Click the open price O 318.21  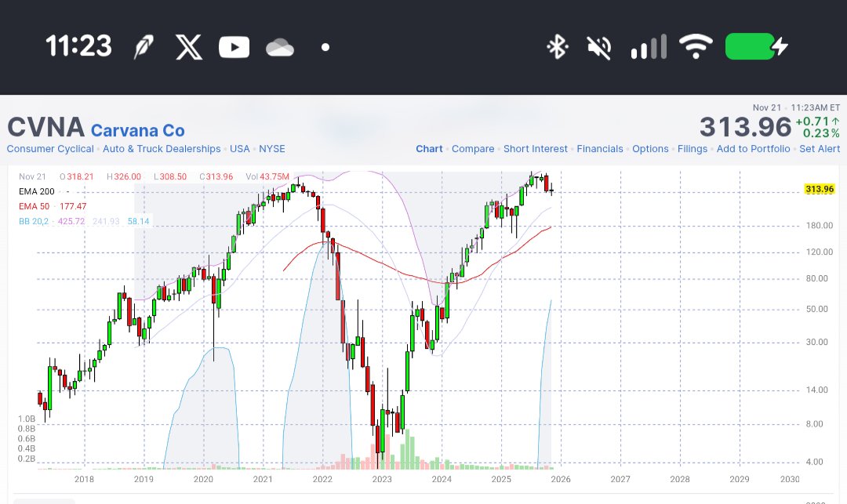tap(76, 176)
